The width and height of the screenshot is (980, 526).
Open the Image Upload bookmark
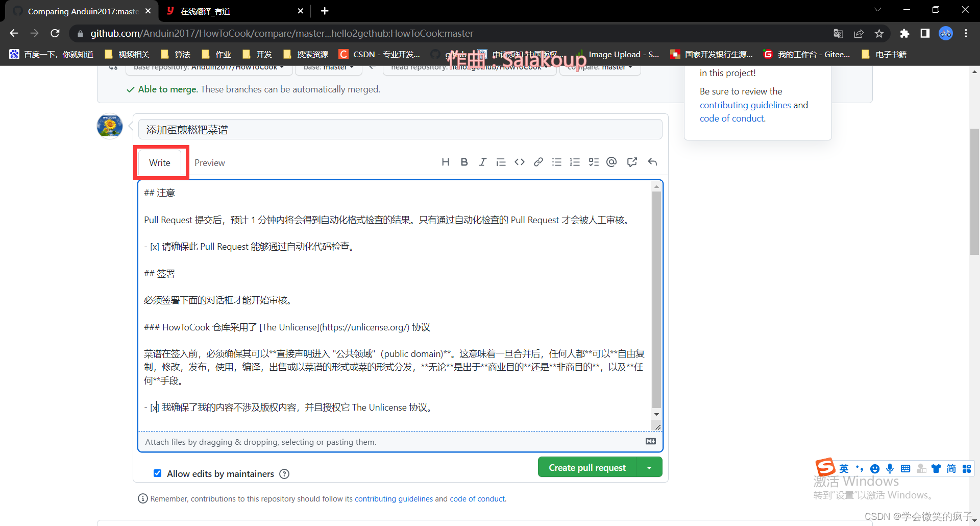click(619, 54)
